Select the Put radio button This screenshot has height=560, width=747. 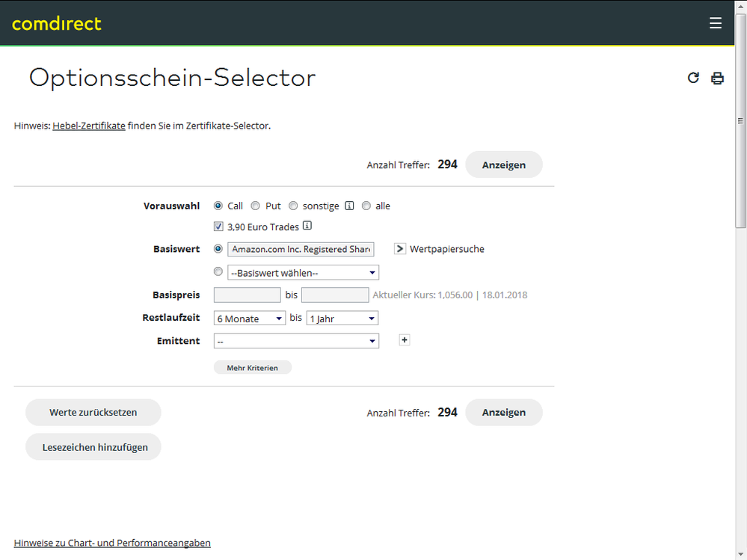click(x=256, y=206)
